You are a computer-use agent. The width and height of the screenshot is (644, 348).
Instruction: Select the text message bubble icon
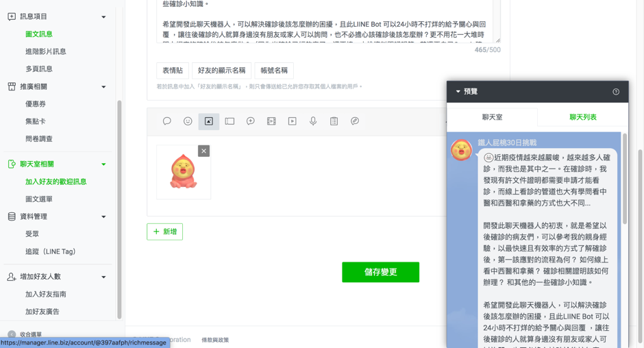pos(166,121)
